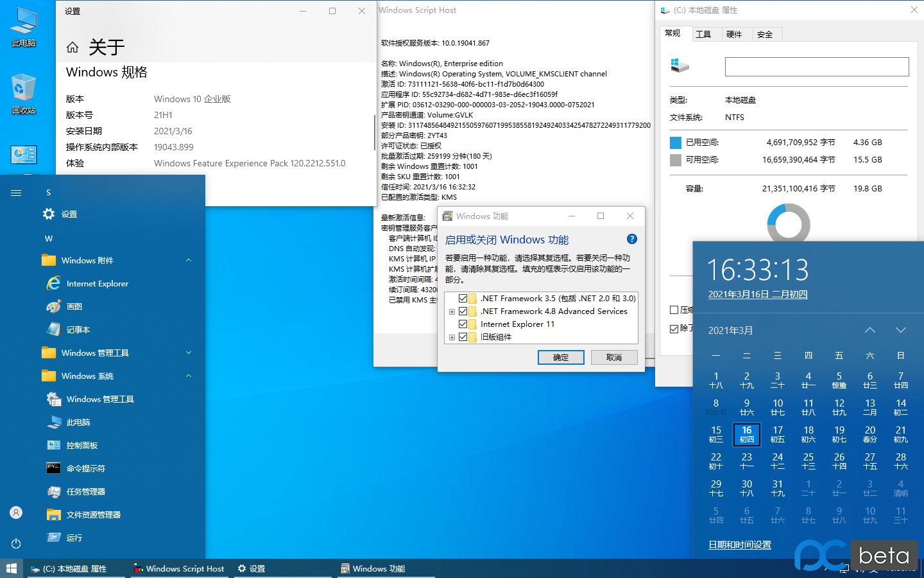Click the drive icon in 本地磁盘 属性 dialog
This screenshot has height=578, width=924.
point(680,66)
